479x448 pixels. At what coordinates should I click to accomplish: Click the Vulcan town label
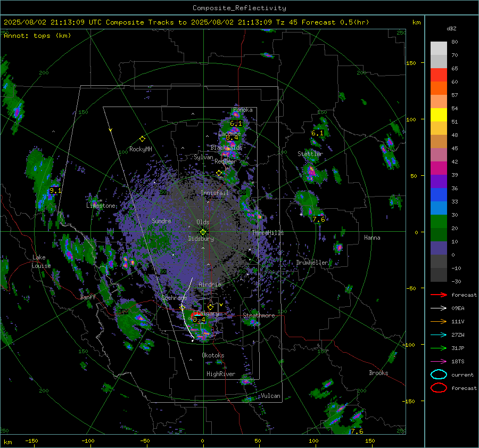click(270, 396)
